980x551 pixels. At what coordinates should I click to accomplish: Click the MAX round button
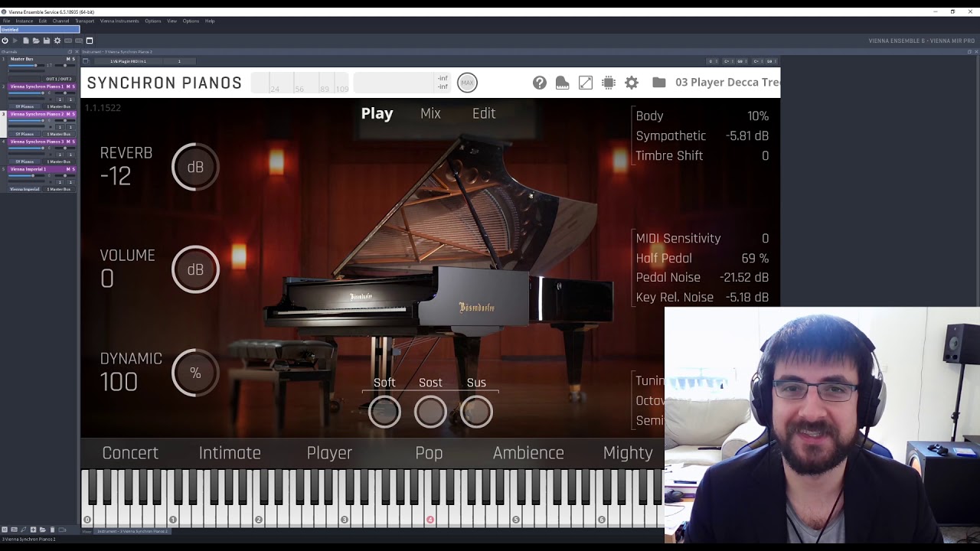[x=467, y=83]
